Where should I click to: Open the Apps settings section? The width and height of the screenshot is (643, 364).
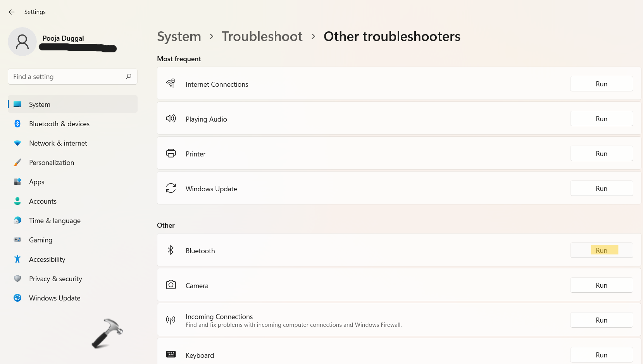tap(37, 182)
